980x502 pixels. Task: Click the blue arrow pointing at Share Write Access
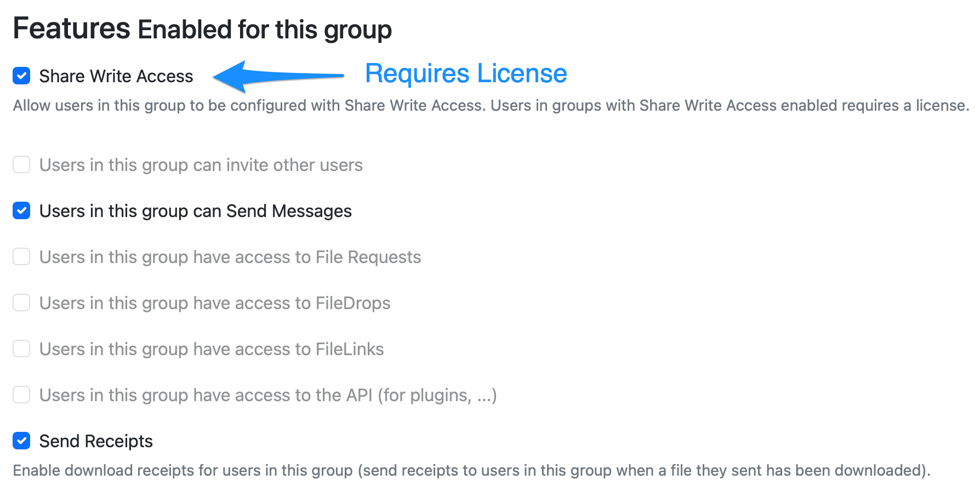274,76
